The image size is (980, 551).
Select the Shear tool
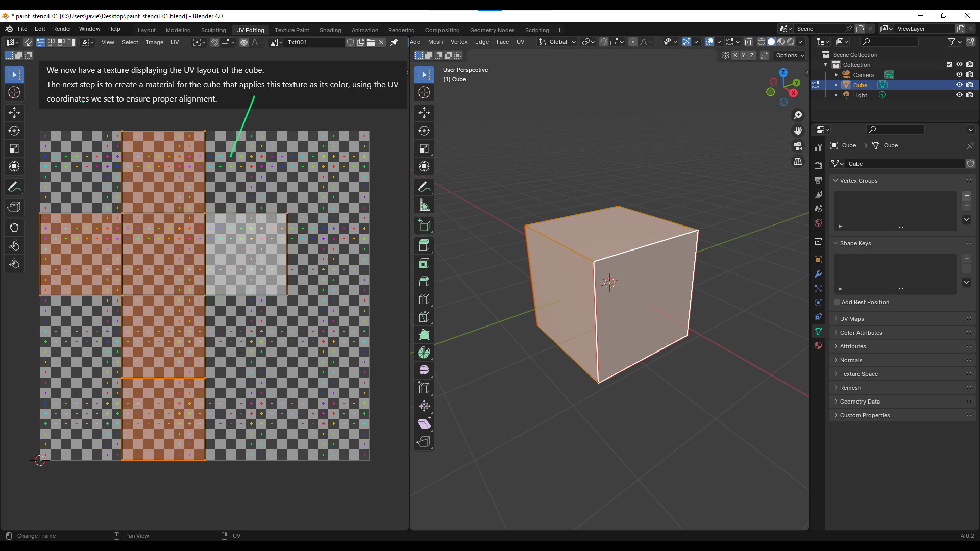tap(424, 423)
